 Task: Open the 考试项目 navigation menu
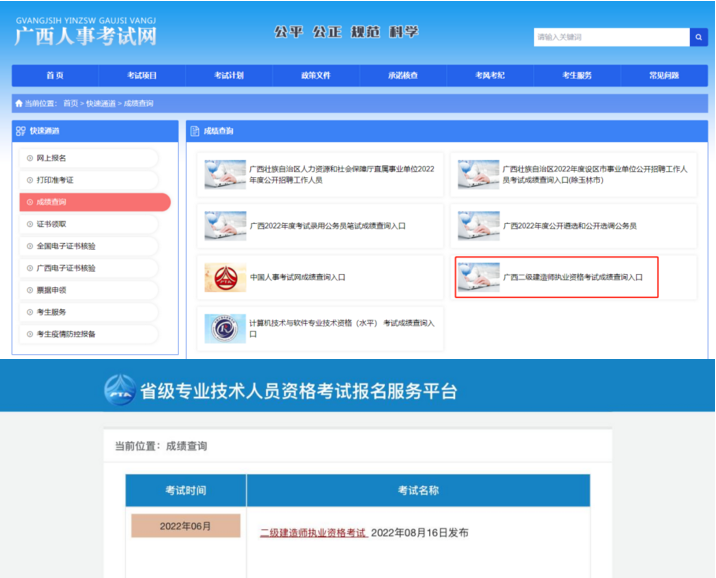coord(142,76)
